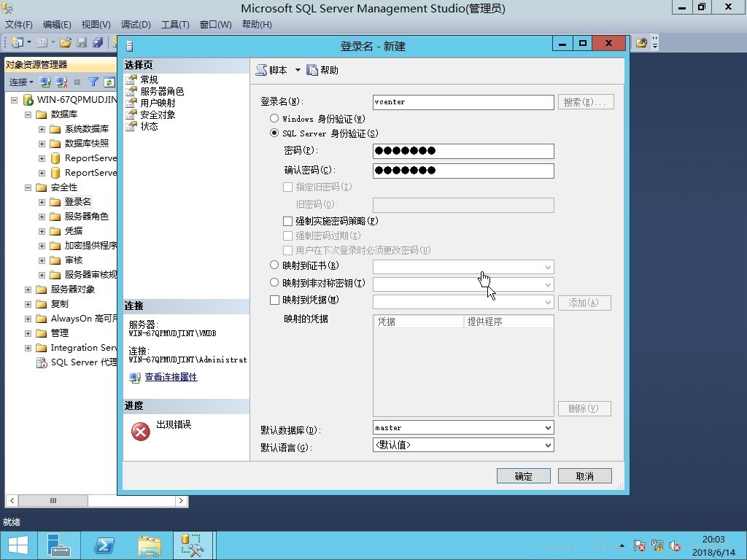This screenshot has width=747, height=560.
Task: Open the 调试(D) menu
Action: coord(135,24)
